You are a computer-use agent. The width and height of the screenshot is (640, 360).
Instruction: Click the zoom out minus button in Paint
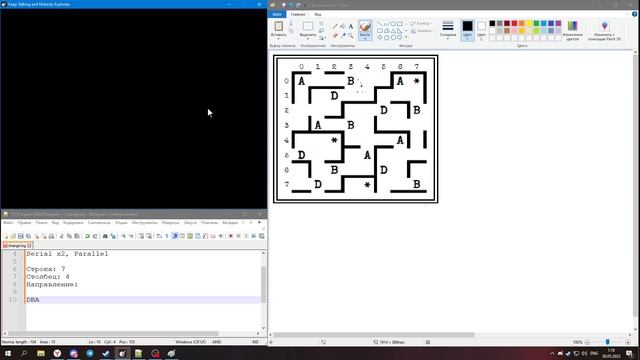(587, 342)
